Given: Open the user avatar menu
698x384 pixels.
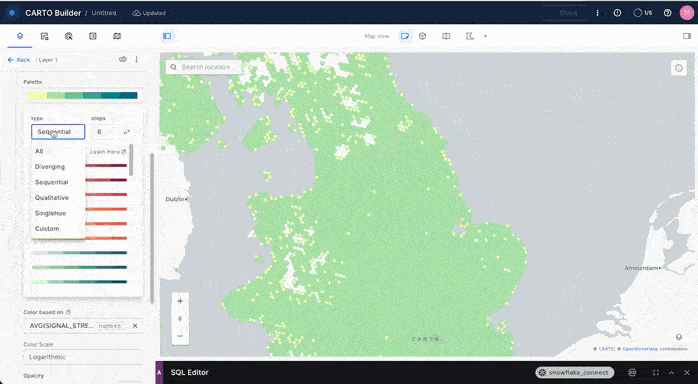Looking at the screenshot, I should [x=687, y=13].
